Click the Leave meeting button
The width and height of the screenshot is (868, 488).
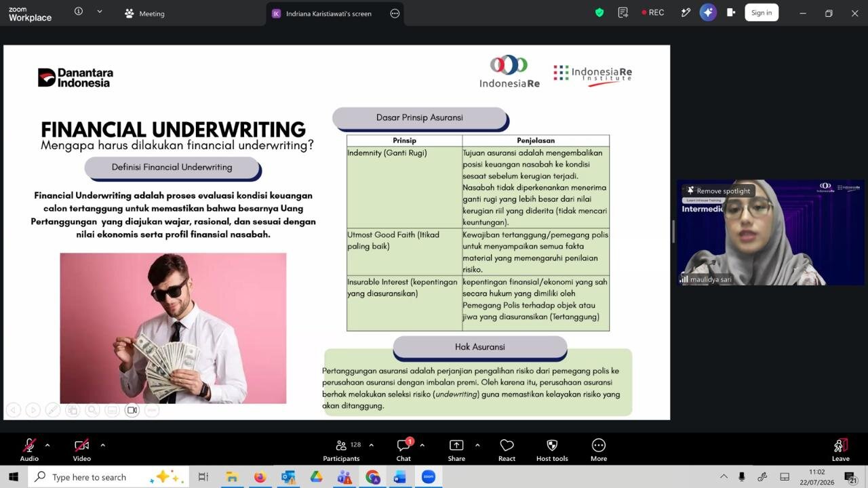point(841,450)
